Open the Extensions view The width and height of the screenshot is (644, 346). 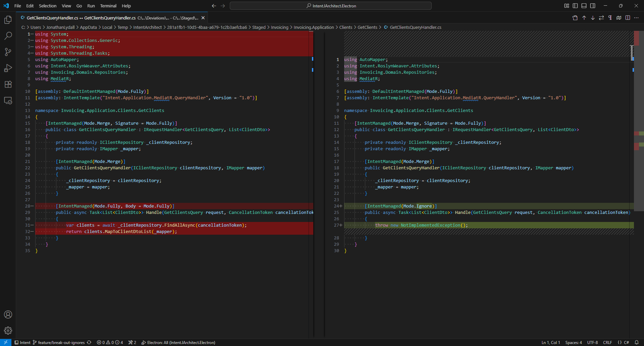coord(8,84)
